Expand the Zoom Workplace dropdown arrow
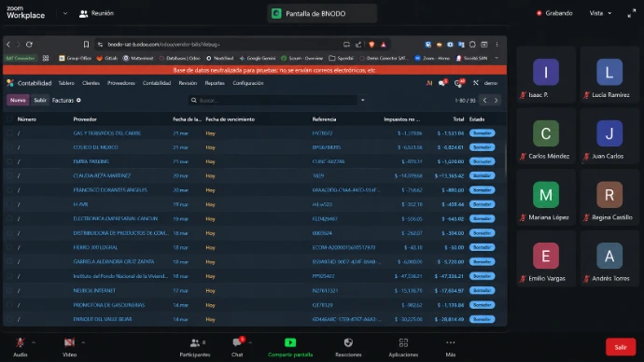 tap(65, 14)
